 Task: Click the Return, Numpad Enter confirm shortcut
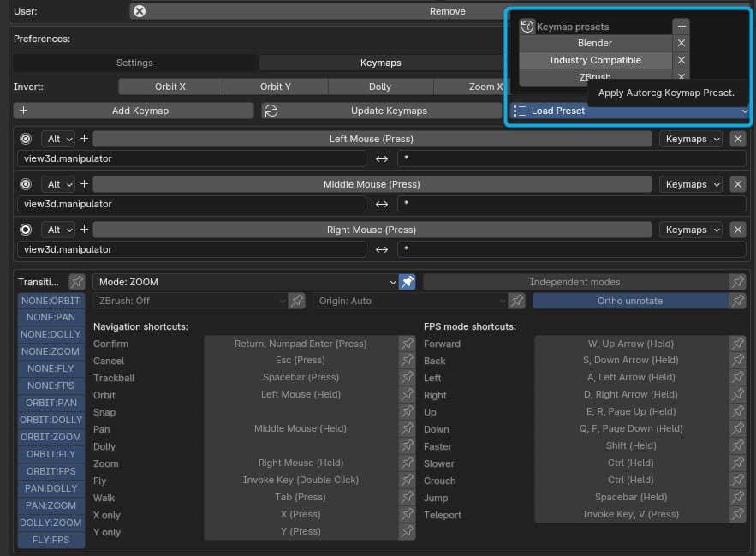coord(301,344)
